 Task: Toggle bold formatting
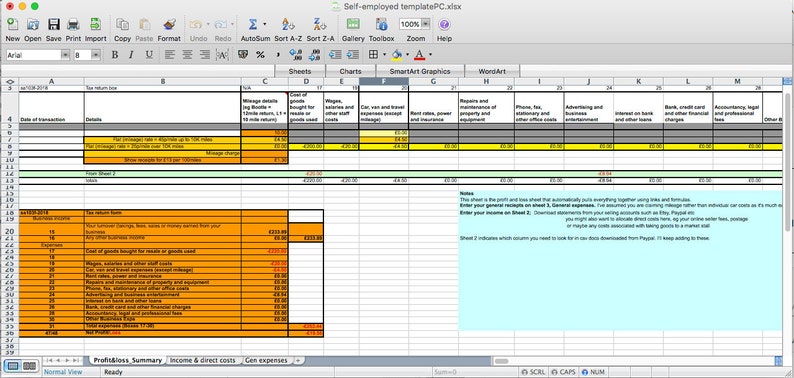115,55
